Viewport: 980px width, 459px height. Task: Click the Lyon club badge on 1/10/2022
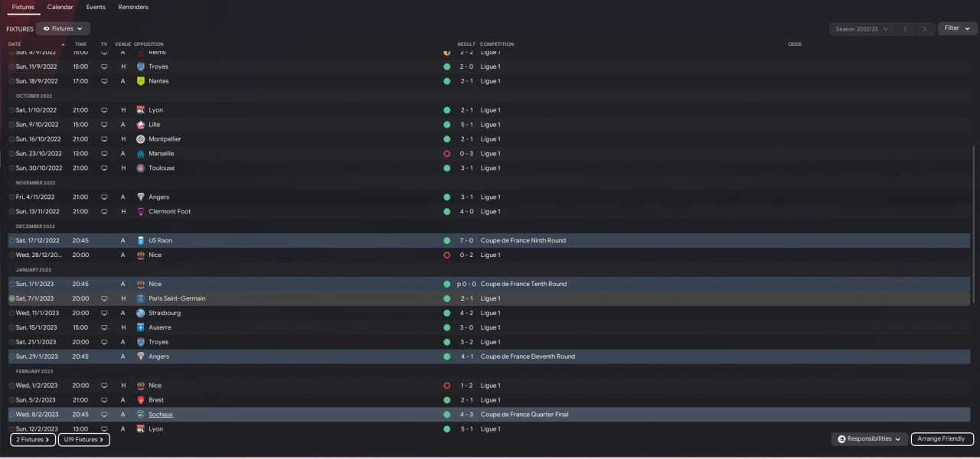(x=141, y=110)
